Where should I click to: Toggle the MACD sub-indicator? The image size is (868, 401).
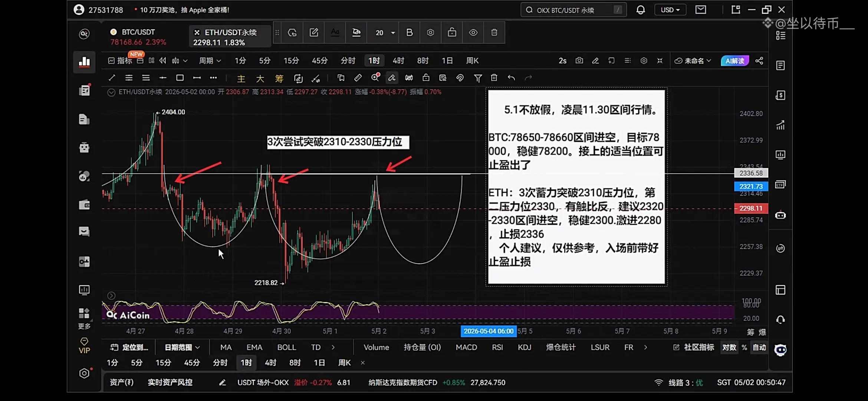[466, 347]
